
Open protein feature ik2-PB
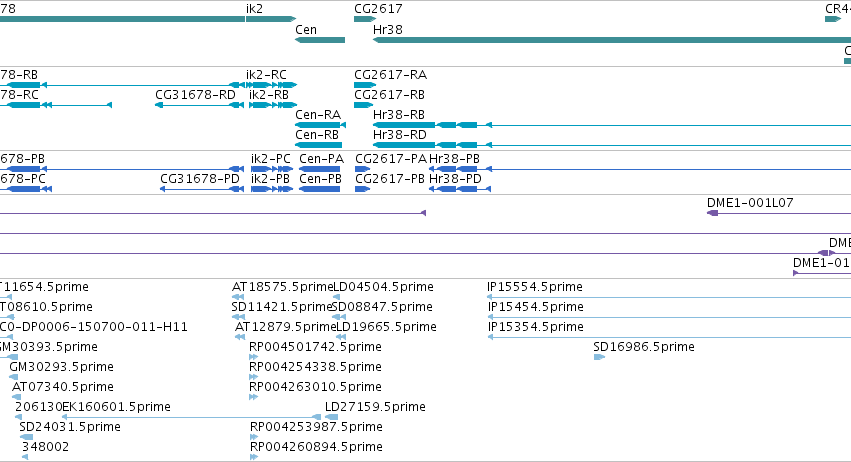270,179
